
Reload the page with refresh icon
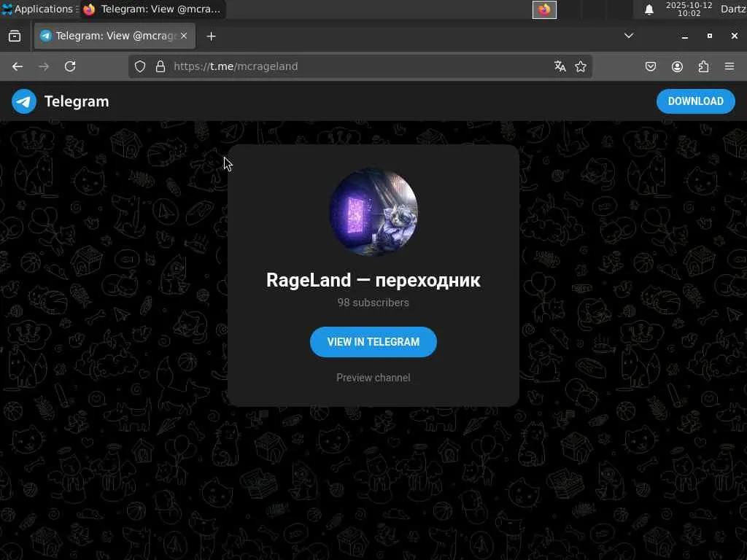coord(70,66)
